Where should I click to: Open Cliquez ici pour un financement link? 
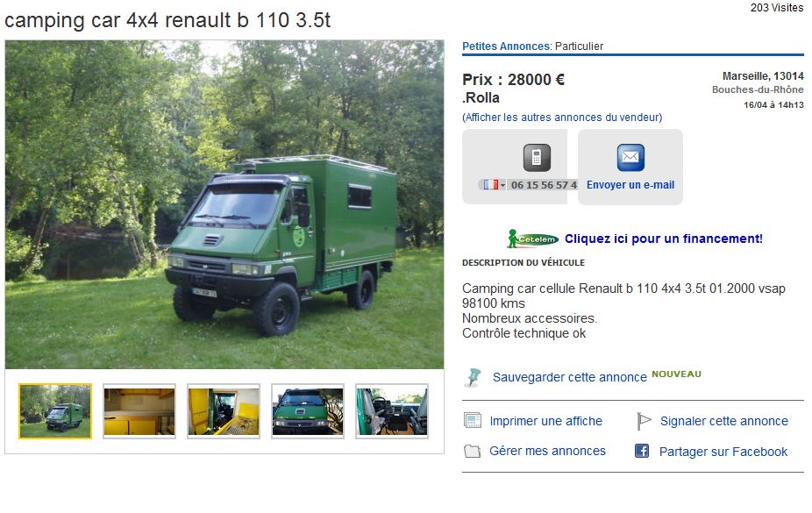(x=664, y=239)
